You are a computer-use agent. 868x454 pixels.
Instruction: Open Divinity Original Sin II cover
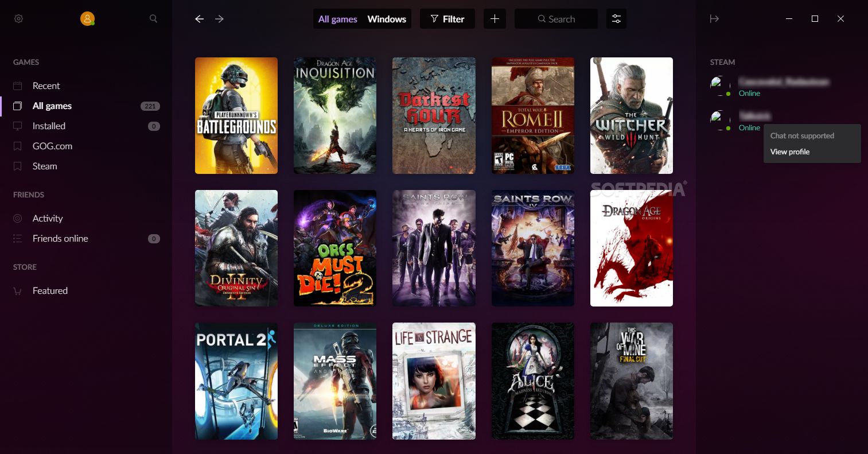coord(236,248)
